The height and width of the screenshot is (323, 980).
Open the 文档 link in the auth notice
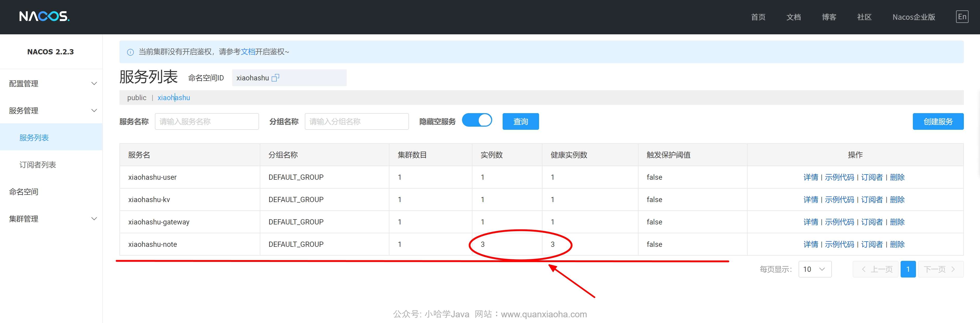click(248, 52)
